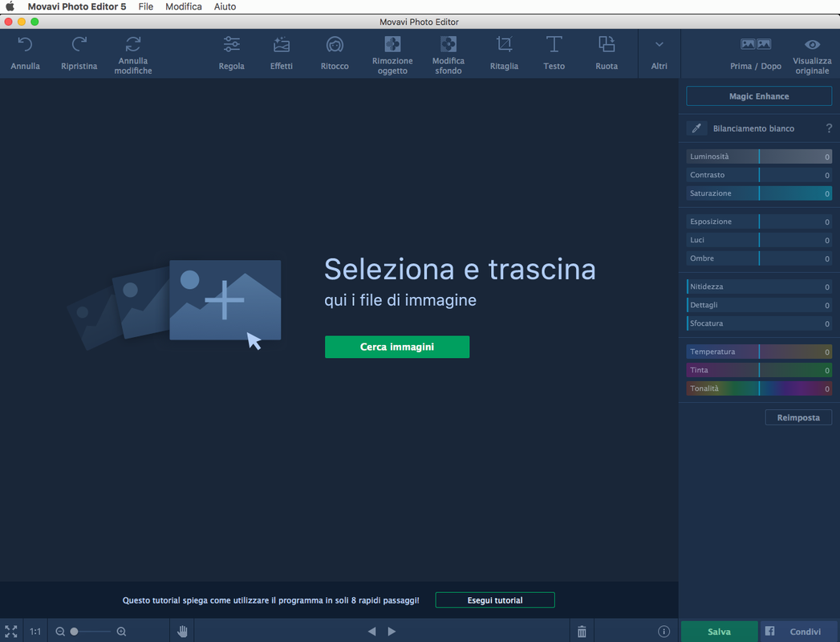Click the Luci slider
The image size is (840, 642).
coord(759,239)
